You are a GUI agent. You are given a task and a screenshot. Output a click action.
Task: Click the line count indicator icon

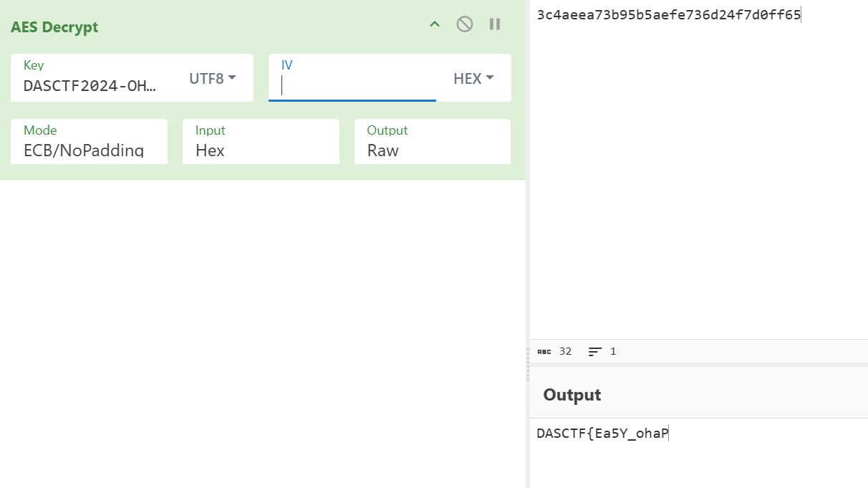point(595,351)
